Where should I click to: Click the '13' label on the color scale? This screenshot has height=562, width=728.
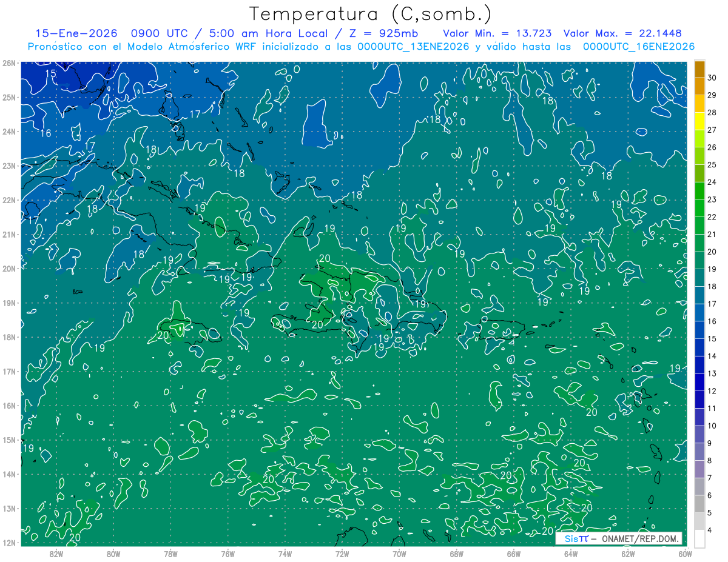pyautogui.click(x=712, y=373)
